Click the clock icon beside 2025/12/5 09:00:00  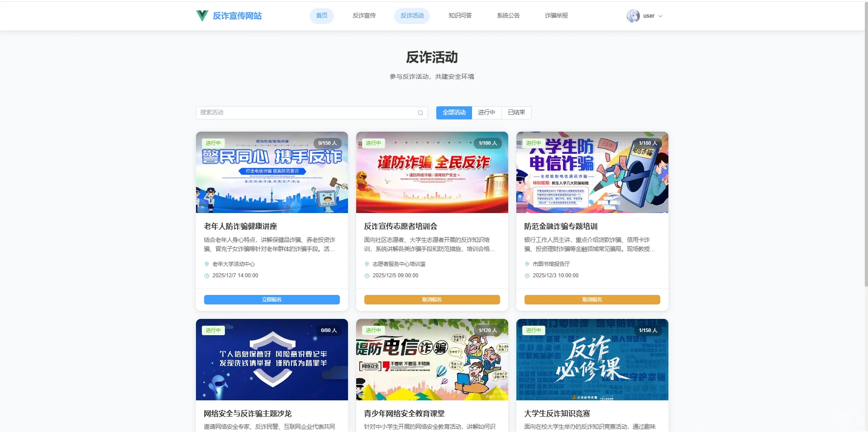pyautogui.click(x=367, y=275)
